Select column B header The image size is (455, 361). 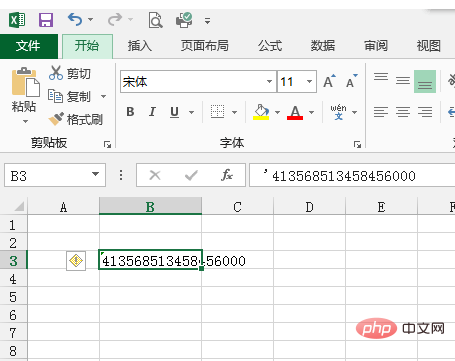pos(150,207)
